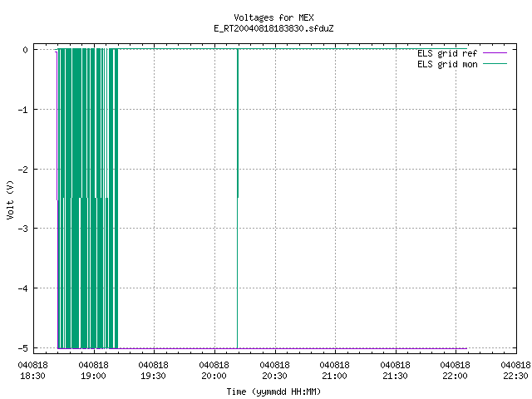Click the green ELS grid mon legend line
The image size is (532, 399).
pos(495,64)
